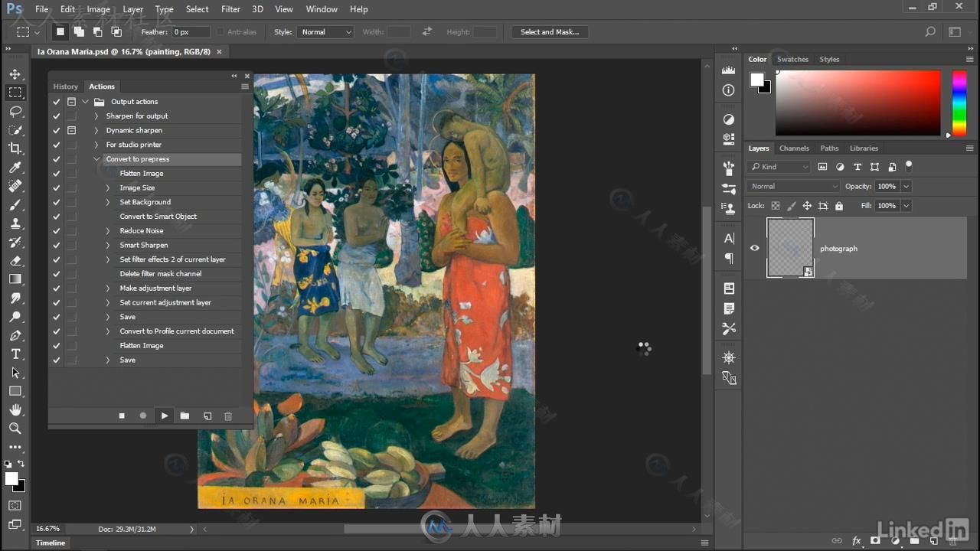Select the History Brush tool
The height and width of the screenshot is (551, 980).
15,243
